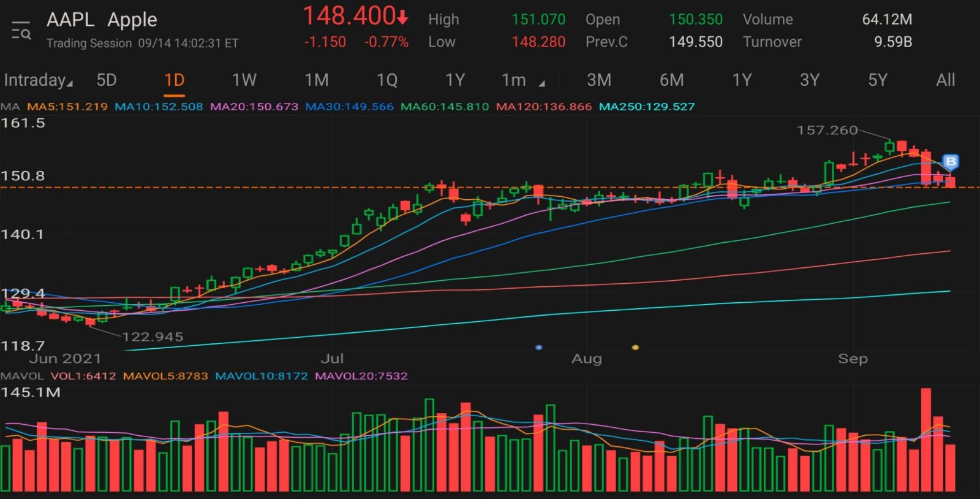This screenshot has height=499, width=980.
Task: Click the blue event dot below the chart
Action: point(539,348)
